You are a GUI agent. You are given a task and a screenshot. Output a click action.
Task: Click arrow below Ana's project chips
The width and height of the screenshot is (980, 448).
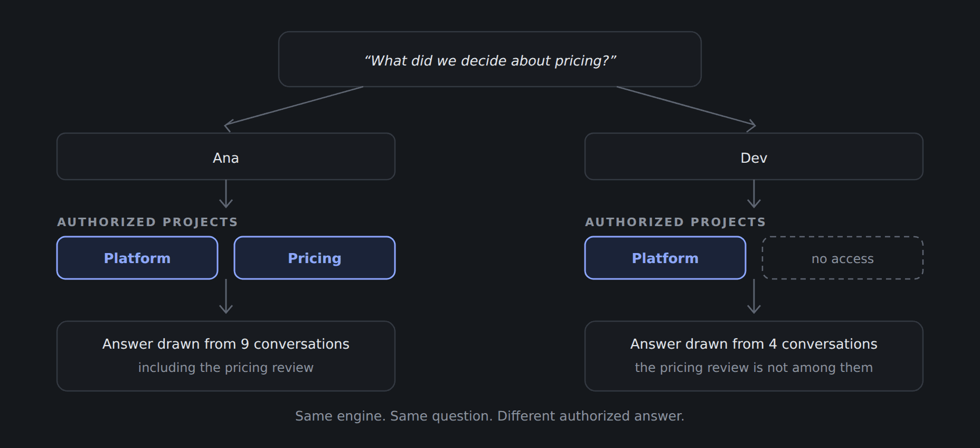click(x=226, y=296)
